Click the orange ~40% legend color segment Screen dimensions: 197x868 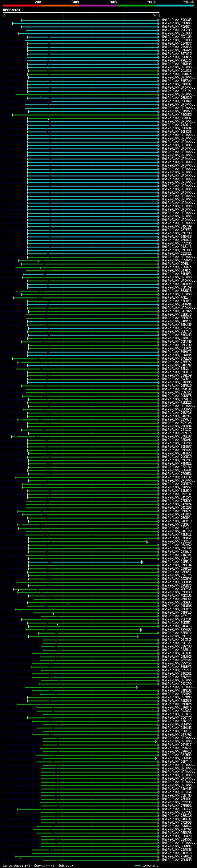pyautogui.click(x=60, y=6)
